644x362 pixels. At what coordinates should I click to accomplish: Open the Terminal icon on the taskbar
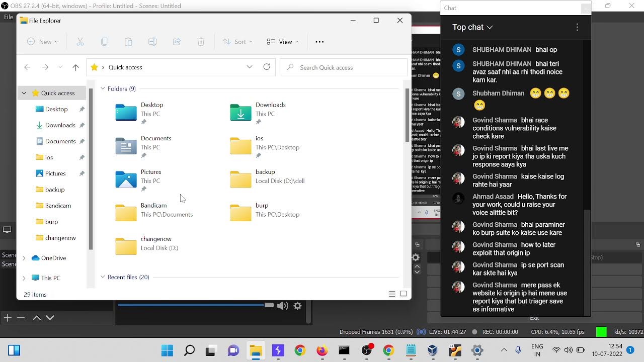(x=344, y=350)
